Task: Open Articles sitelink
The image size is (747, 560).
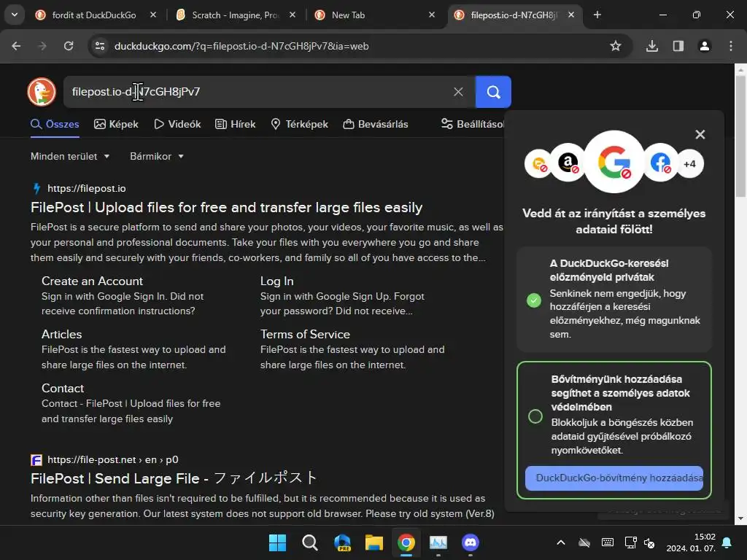Action: 61,334
